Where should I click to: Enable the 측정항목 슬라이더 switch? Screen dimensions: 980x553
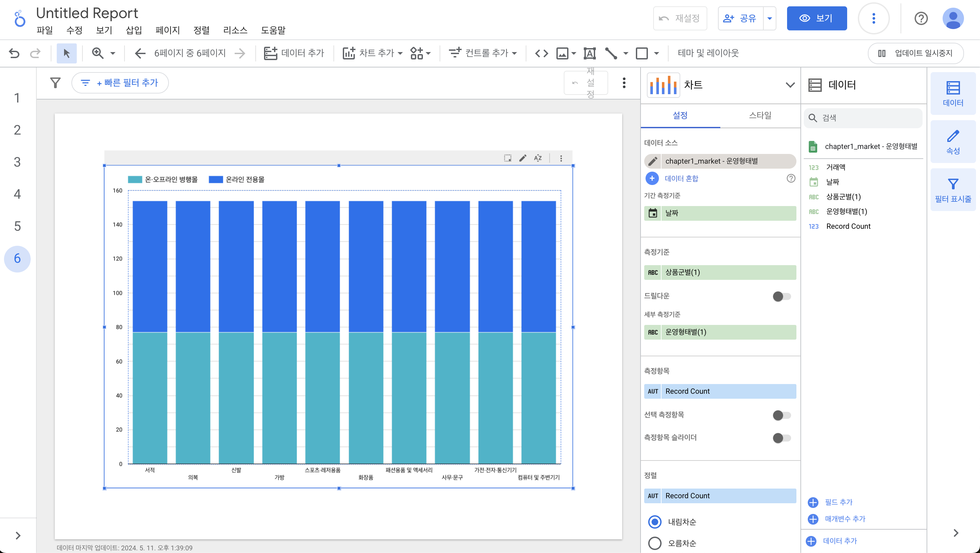tap(781, 438)
